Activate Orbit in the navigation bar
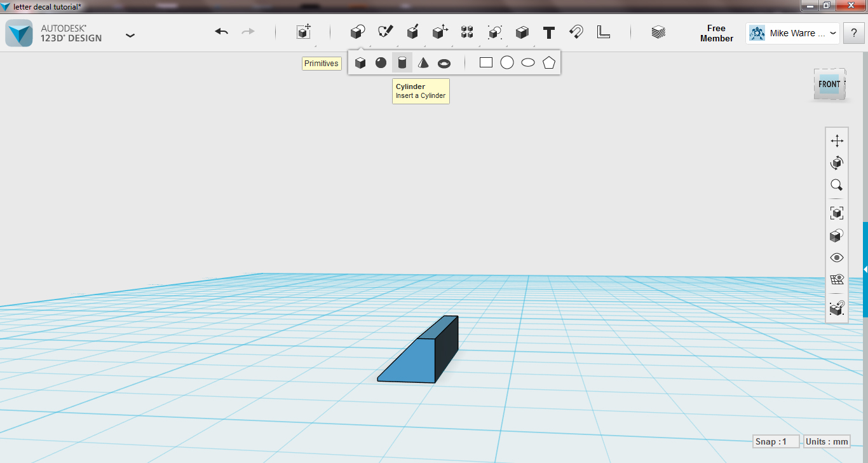Viewport: 868px width, 463px height. pos(837,163)
